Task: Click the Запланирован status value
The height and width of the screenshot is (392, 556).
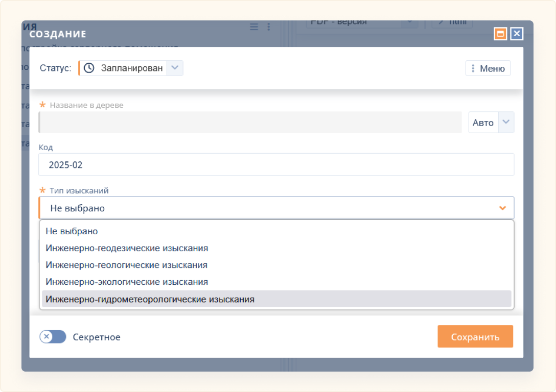Action: pos(132,68)
